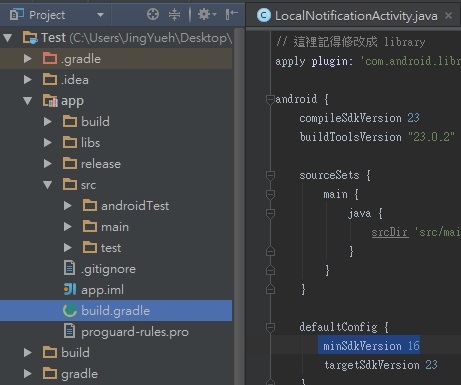
Task: Select the build.gradle file
Action: pyautogui.click(x=116, y=311)
